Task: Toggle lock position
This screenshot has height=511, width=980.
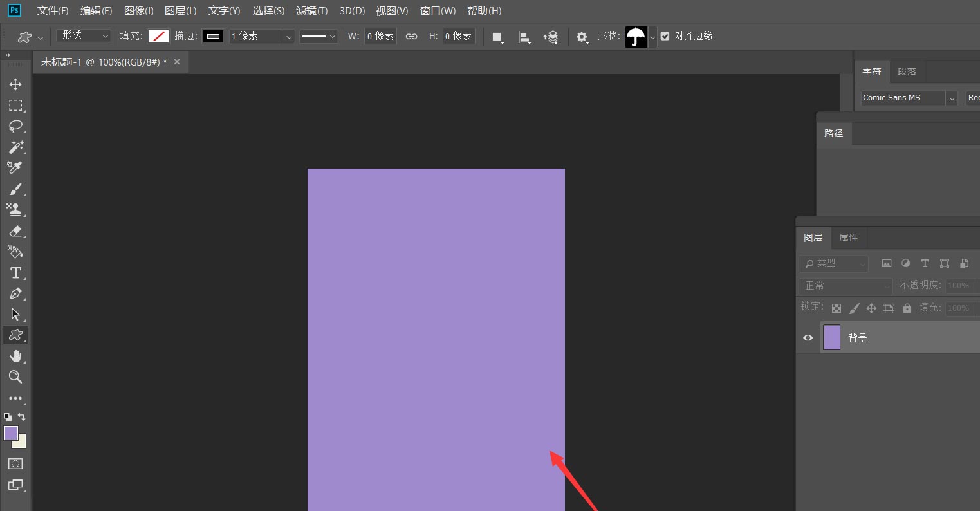Action: 871,308
